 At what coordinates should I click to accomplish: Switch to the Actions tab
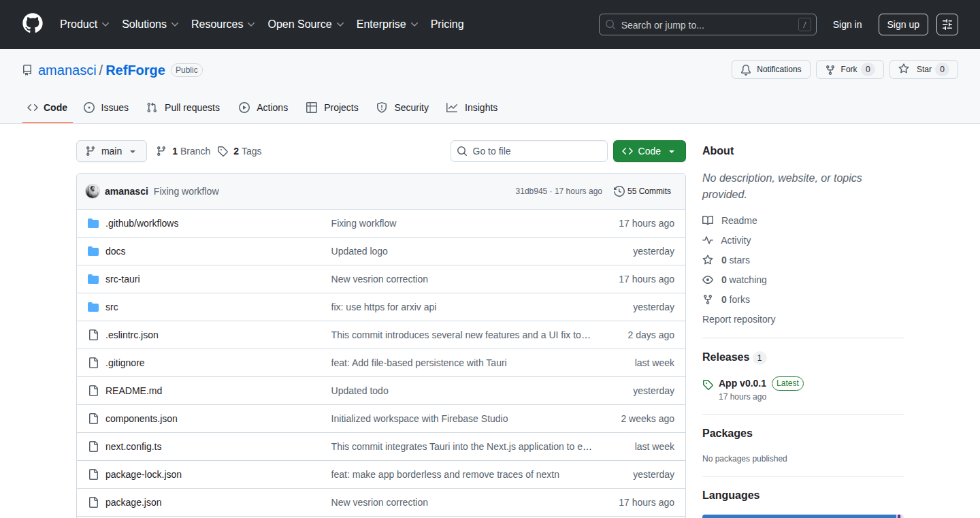coord(263,108)
